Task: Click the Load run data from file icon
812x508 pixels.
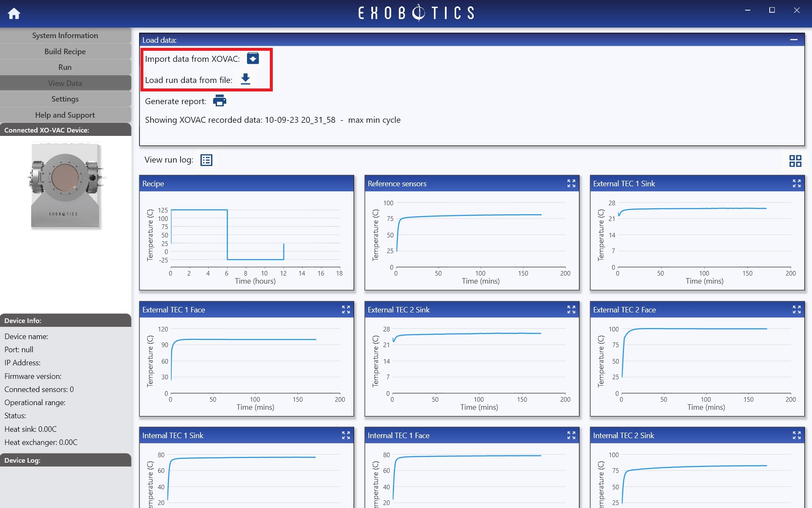Action: [x=245, y=79]
